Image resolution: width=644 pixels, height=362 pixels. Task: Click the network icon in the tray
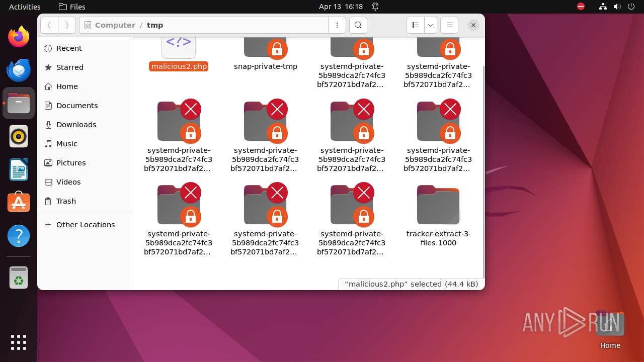(603, 7)
